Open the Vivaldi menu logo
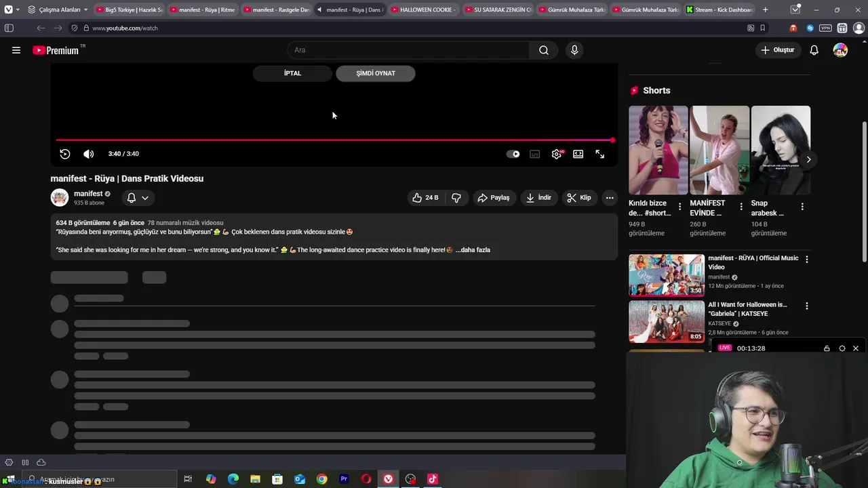The width and height of the screenshot is (868, 488). tap(8, 9)
